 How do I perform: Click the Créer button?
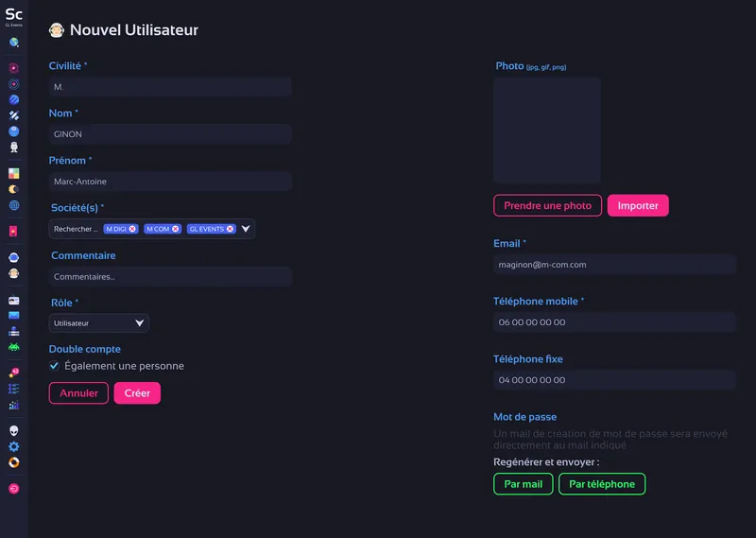137,393
